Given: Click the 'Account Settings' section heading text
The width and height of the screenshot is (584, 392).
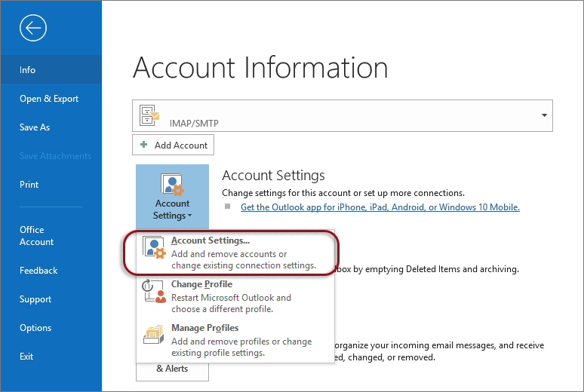Looking at the screenshot, I should pyautogui.click(x=273, y=176).
